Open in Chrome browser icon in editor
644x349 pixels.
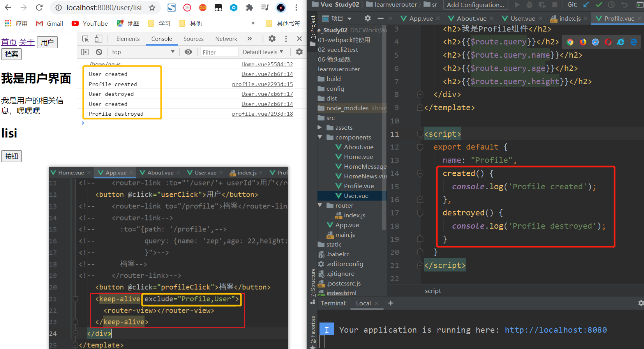(570, 42)
